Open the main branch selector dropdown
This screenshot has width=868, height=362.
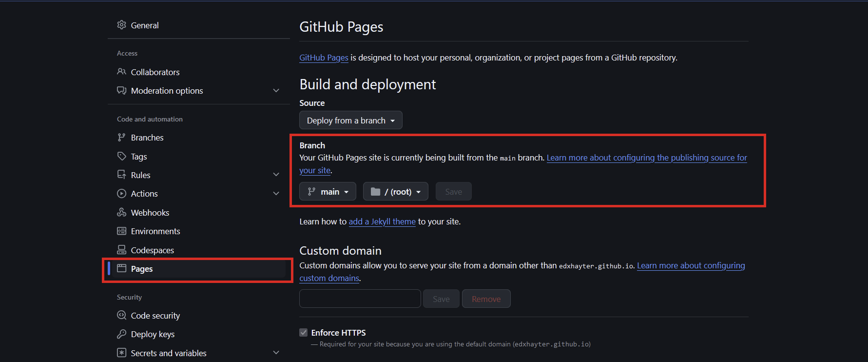328,192
